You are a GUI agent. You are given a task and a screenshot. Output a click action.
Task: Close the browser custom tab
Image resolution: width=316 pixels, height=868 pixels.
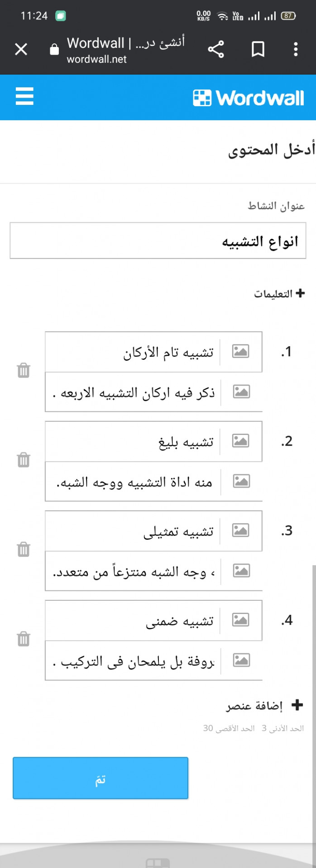(x=21, y=49)
